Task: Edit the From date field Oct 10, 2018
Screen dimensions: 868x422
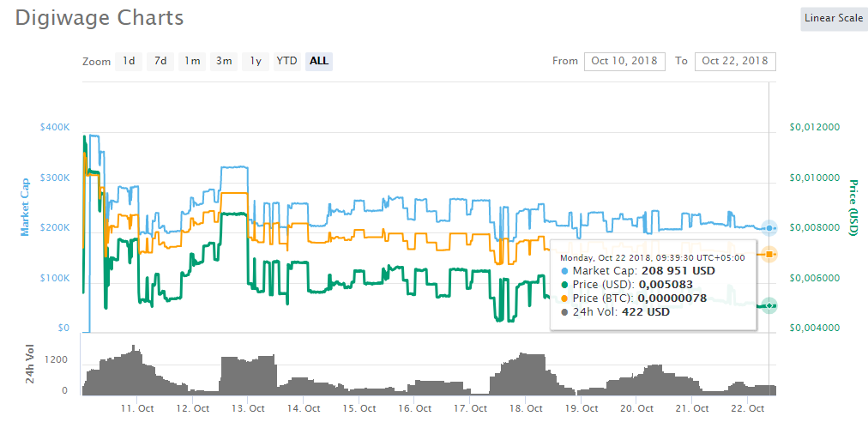Action: (624, 62)
